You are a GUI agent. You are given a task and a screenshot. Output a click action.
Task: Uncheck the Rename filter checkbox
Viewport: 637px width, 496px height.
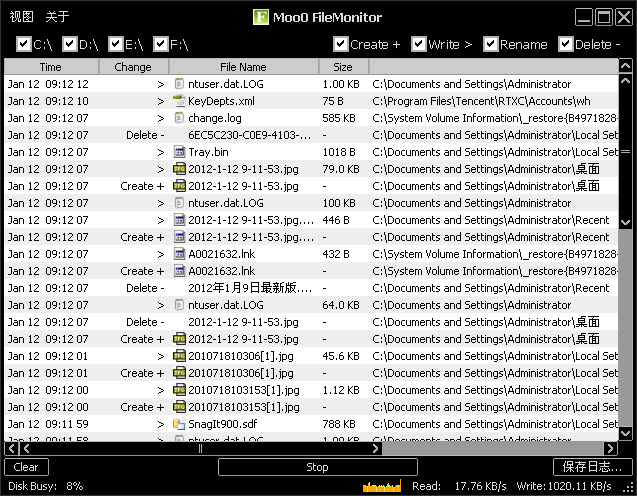[490, 44]
